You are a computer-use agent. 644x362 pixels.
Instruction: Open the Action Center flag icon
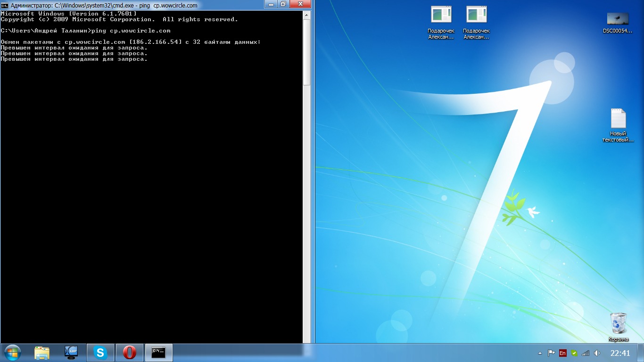(x=551, y=353)
